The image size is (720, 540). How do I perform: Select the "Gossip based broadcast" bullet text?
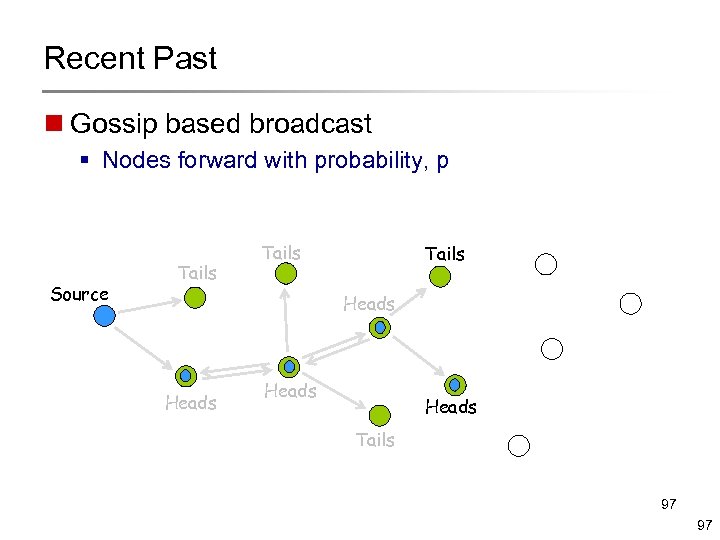[x=221, y=124]
